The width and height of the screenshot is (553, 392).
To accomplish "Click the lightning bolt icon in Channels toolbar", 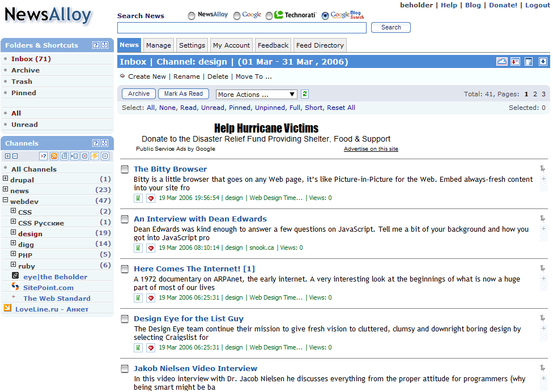I will [95, 156].
